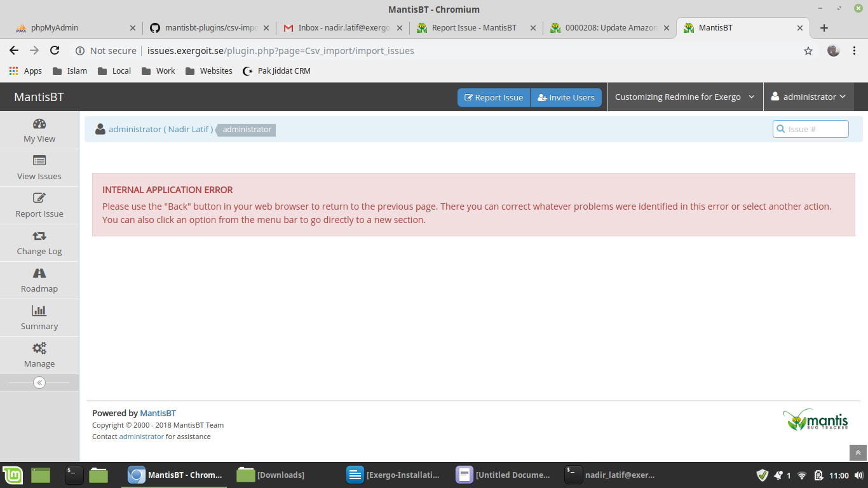Click the blue Report Issue button
Image resolution: width=868 pixels, height=488 pixels.
pos(494,97)
